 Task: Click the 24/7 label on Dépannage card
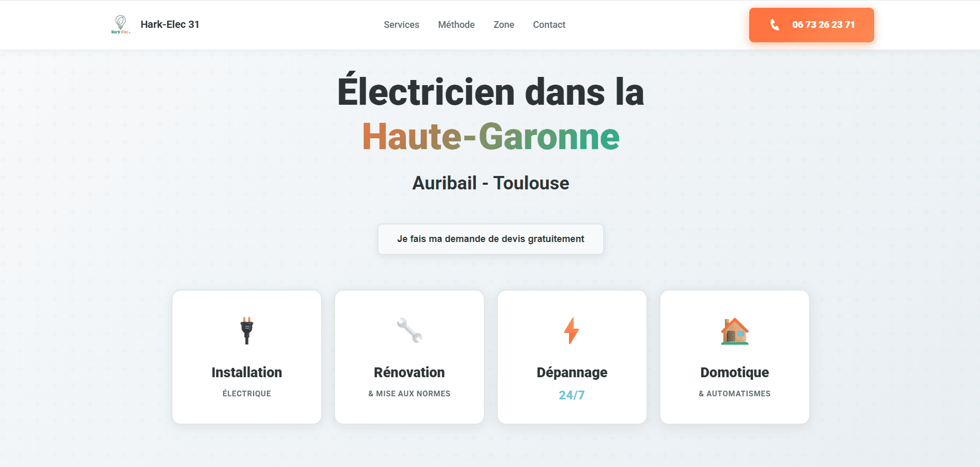coord(572,395)
